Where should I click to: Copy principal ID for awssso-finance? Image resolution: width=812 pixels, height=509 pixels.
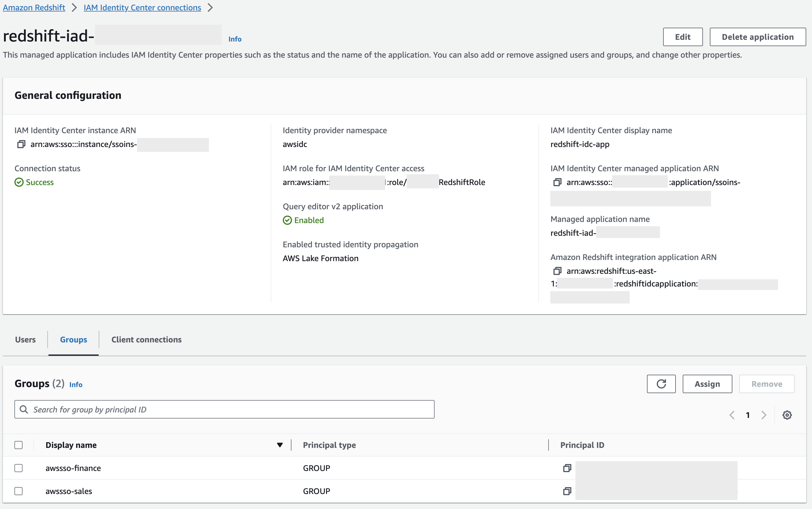click(x=567, y=468)
